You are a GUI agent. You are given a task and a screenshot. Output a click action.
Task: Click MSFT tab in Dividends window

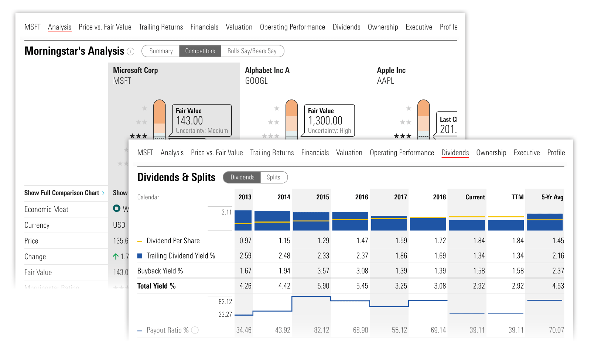tap(145, 152)
